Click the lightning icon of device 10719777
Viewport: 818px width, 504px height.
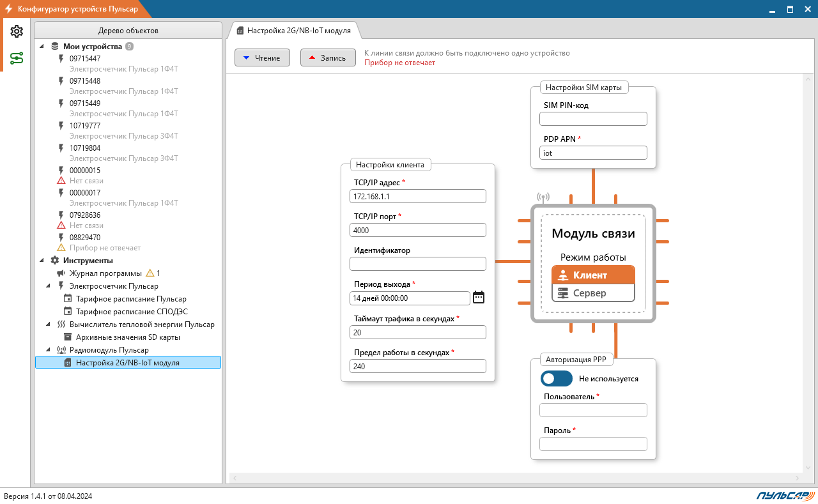click(61, 126)
